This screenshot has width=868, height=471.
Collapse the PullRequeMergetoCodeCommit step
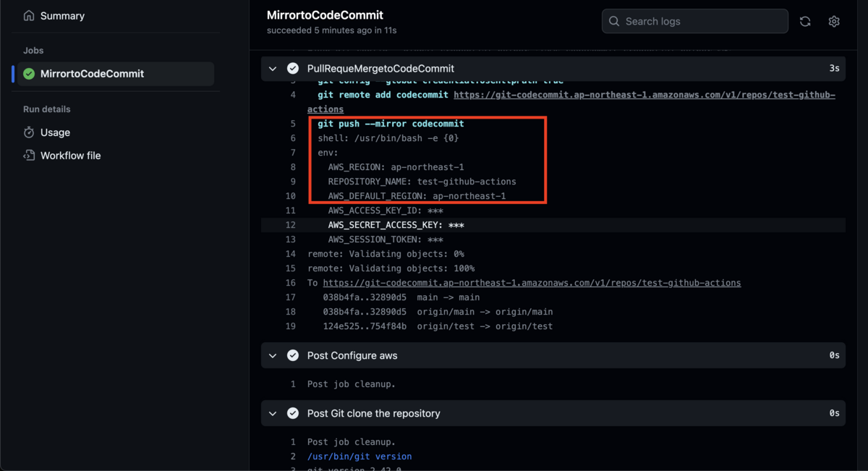[273, 69]
